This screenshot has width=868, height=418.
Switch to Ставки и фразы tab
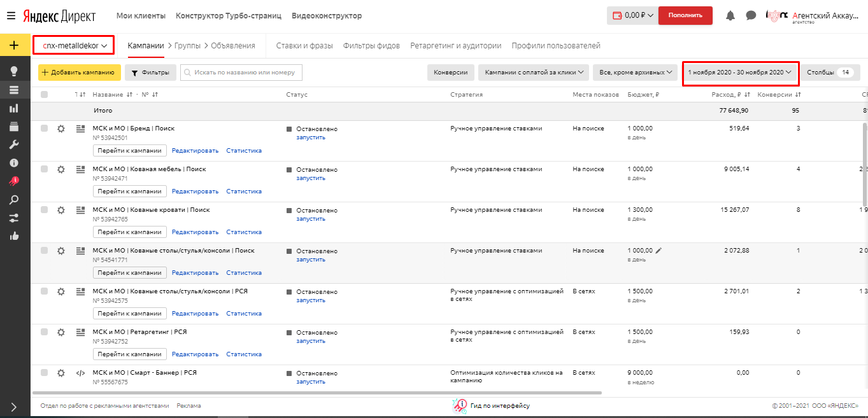click(x=305, y=46)
